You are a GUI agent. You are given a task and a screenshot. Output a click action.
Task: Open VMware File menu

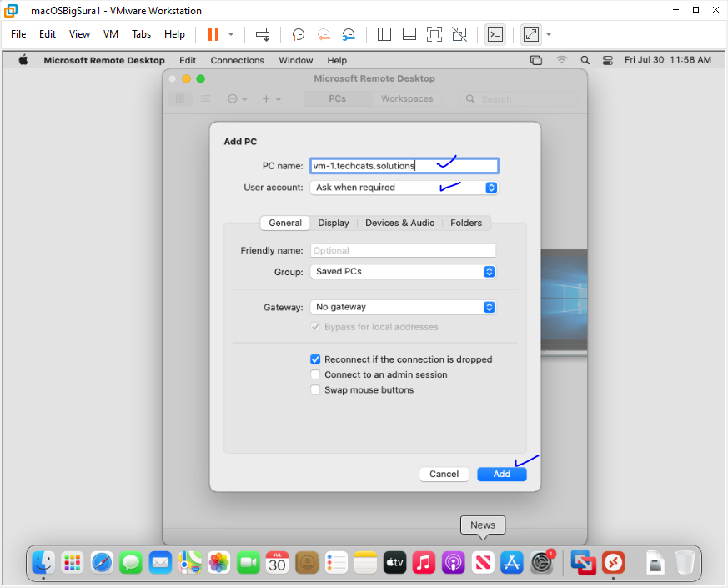(18, 34)
